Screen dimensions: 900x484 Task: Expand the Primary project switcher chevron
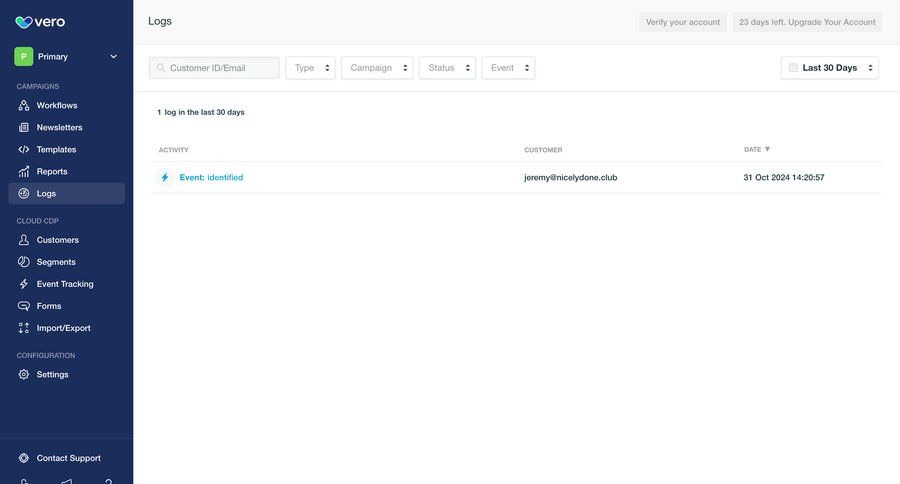point(114,56)
